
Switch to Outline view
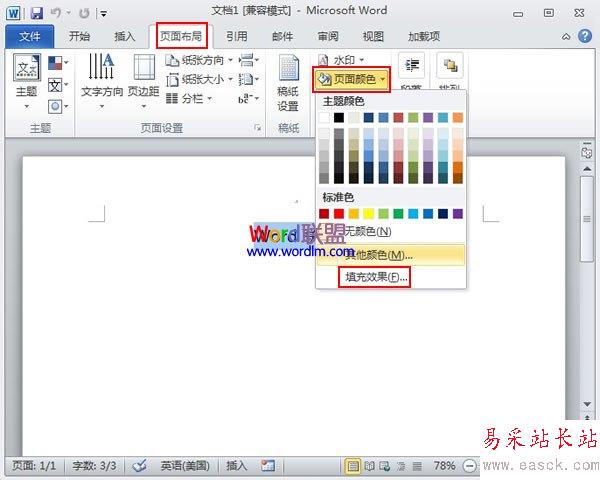pyautogui.click(x=401, y=466)
